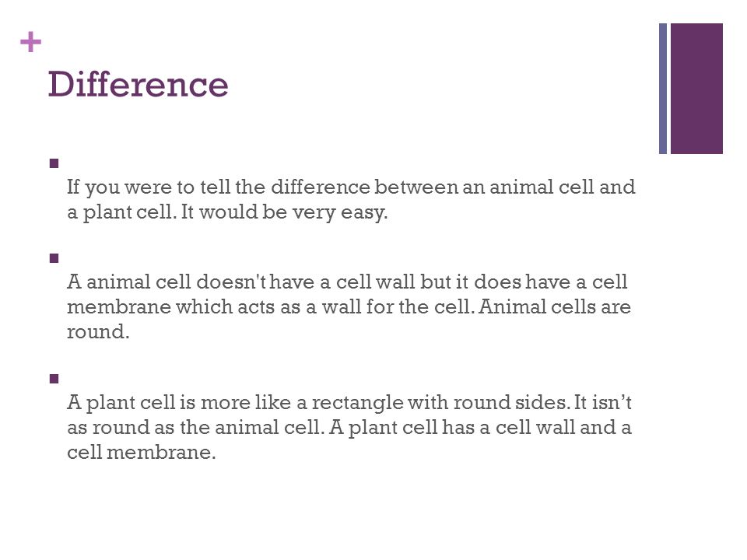747x560 pixels.
Task: Click the final line 'cell membrane.'
Action: pyautogui.click(x=142, y=452)
